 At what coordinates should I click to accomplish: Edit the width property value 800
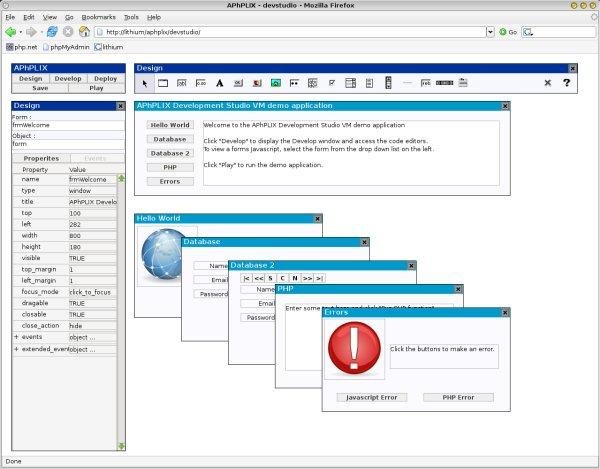click(x=92, y=236)
